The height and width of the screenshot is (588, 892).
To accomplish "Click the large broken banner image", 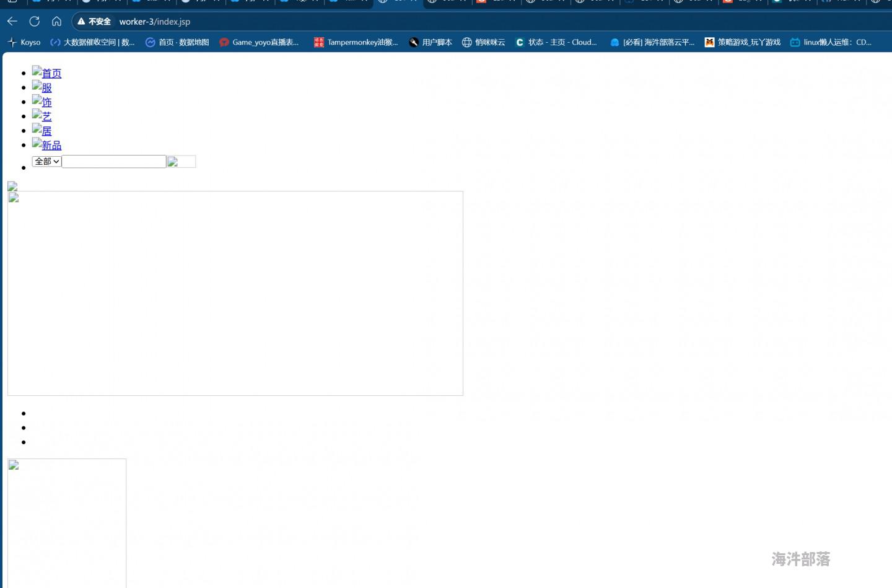I will pos(235,293).
